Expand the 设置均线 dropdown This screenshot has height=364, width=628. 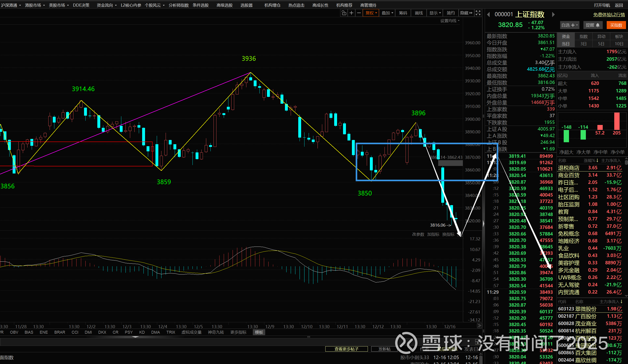point(450,21)
